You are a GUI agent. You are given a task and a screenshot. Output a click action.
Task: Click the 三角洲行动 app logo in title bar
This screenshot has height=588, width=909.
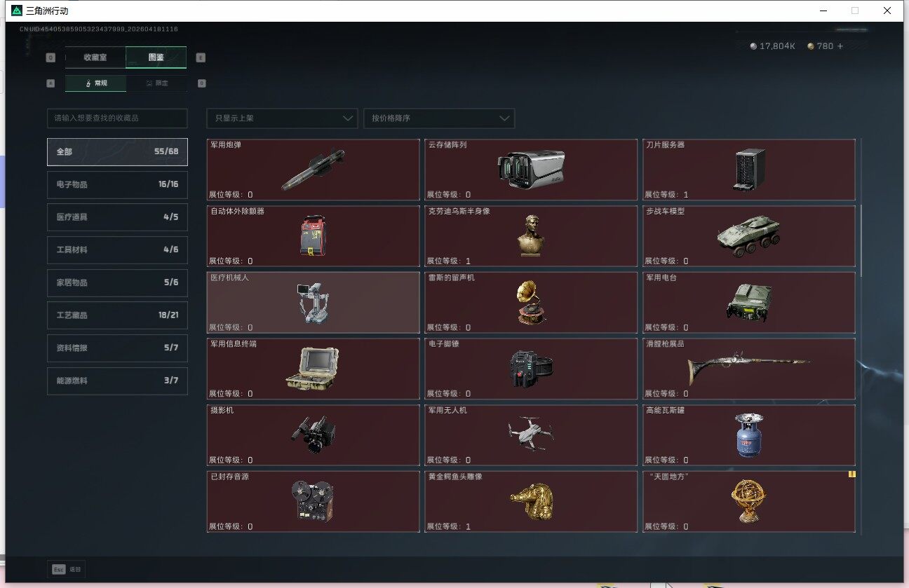click(x=15, y=11)
